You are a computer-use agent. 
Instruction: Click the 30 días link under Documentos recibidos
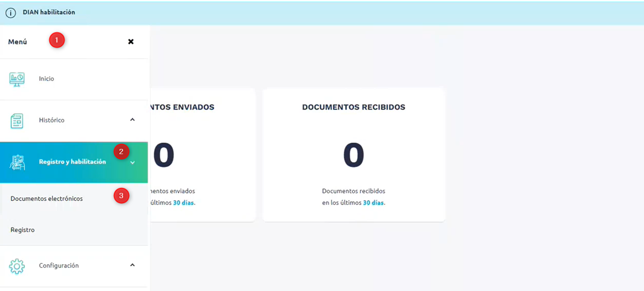pos(373,203)
